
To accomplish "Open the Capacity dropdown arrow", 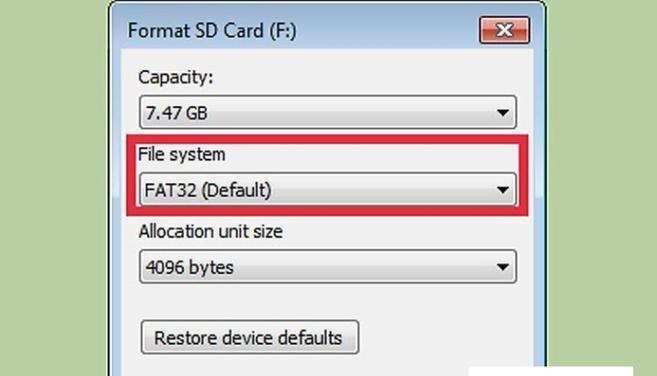I will pos(503,112).
